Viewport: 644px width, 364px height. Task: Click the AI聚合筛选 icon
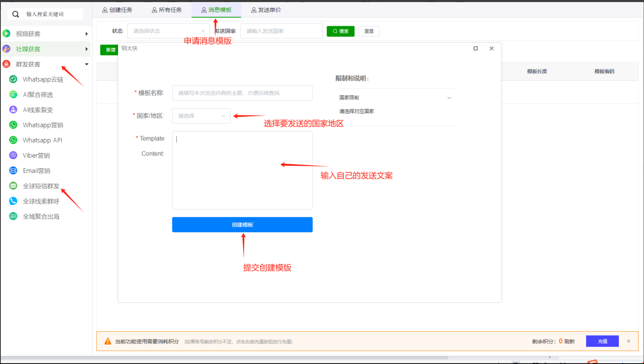point(13,95)
